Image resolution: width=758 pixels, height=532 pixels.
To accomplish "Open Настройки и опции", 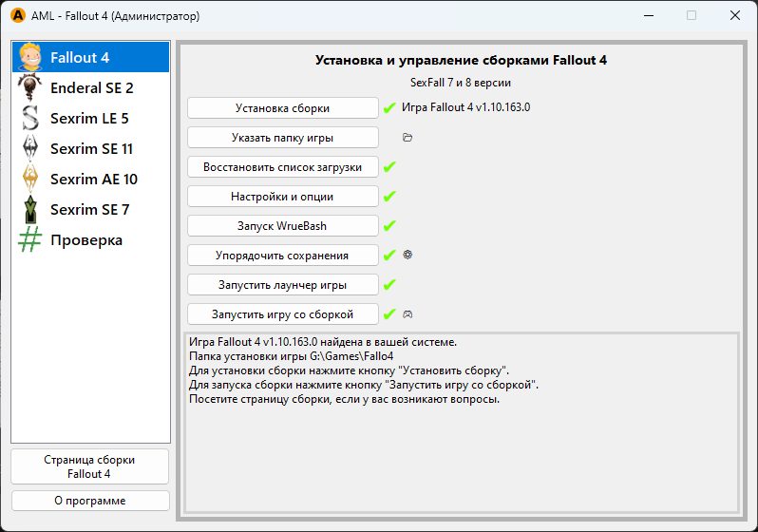I will [x=283, y=197].
